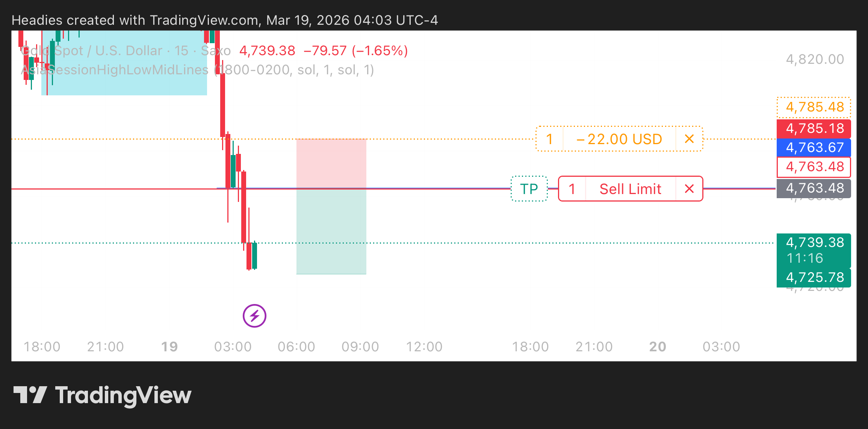
Task: Select the red 4,785.18 price label
Action: [814, 128]
